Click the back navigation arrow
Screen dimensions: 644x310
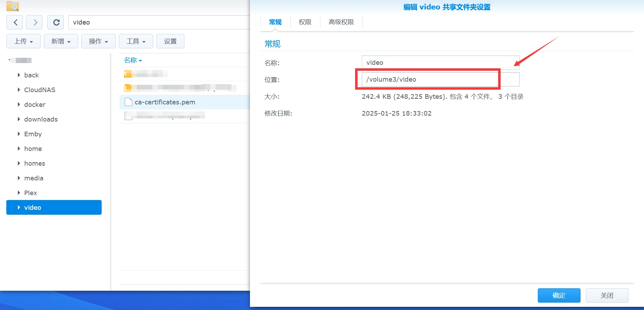pos(15,22)
